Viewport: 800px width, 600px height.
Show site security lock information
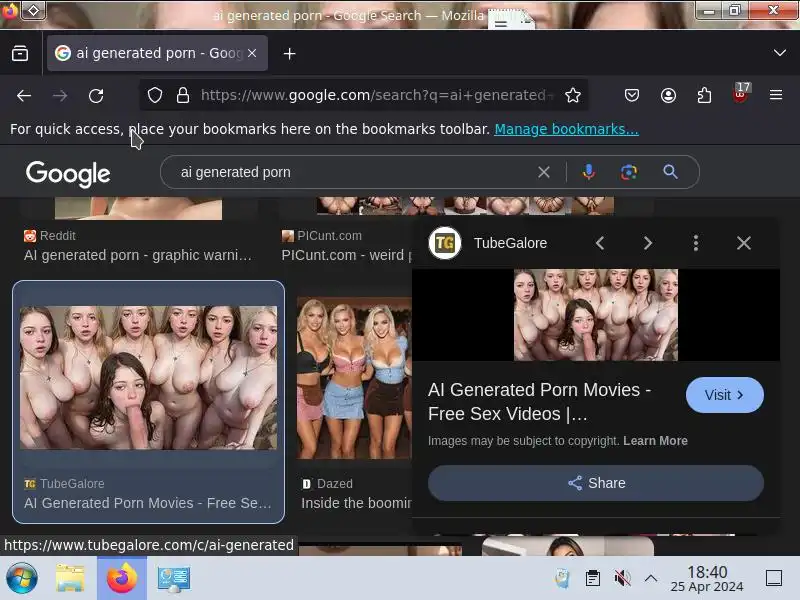click(x=183, y=95)
